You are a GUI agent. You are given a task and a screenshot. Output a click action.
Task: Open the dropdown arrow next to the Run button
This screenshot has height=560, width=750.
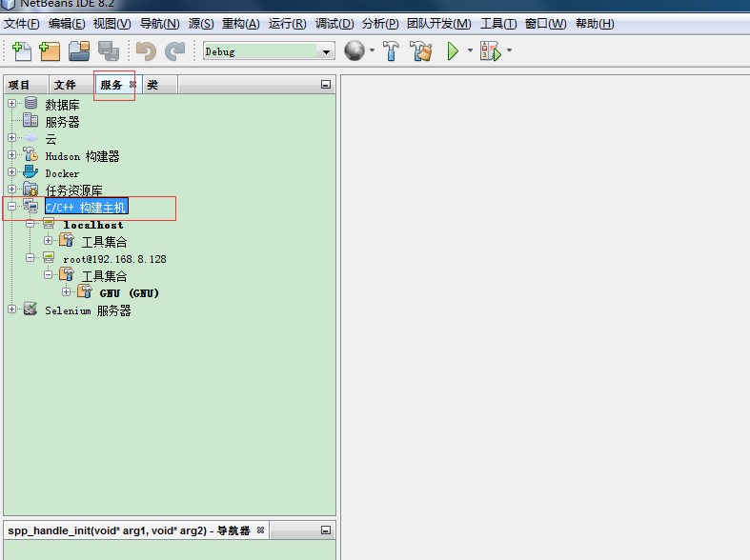[x=470, y=50]
